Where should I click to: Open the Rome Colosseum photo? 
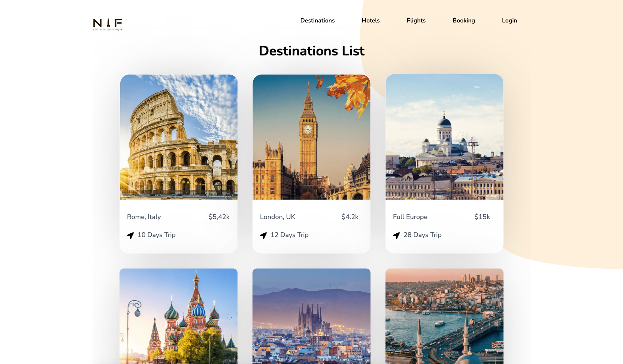179,137
